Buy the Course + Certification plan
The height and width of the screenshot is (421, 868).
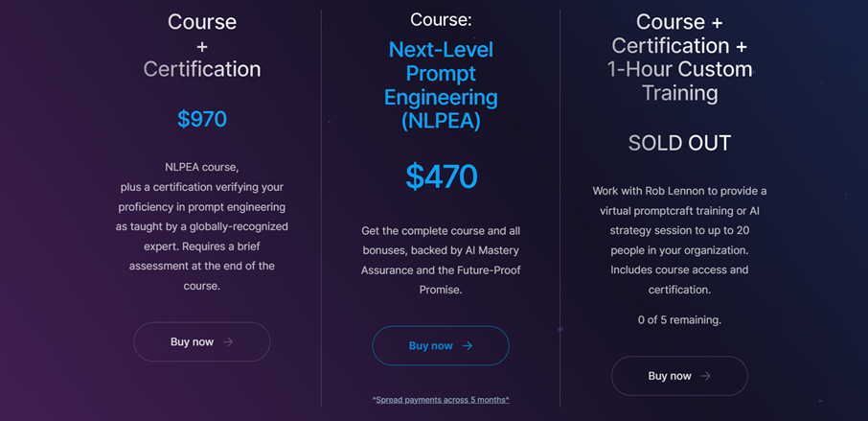(x=202, y=341)
